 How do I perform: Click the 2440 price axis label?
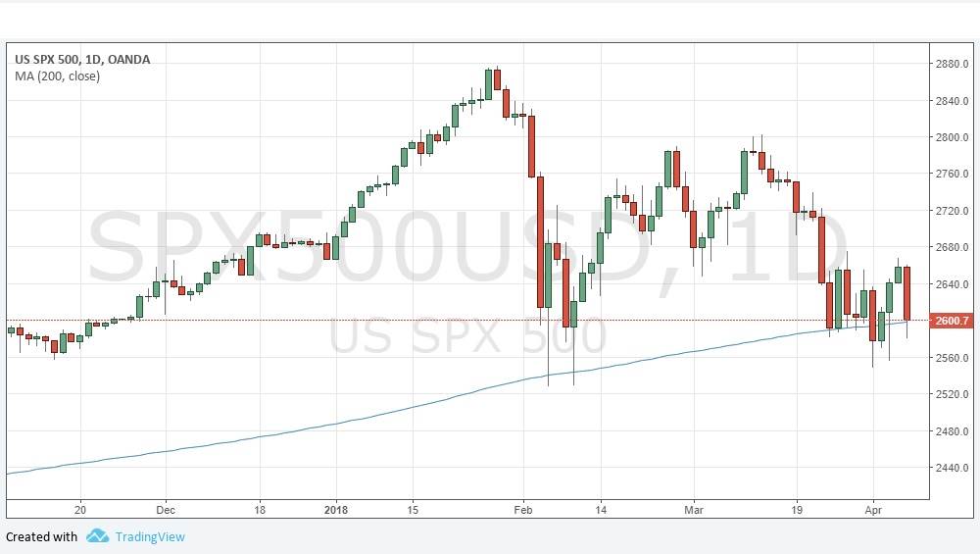click(x=953, y=468)
